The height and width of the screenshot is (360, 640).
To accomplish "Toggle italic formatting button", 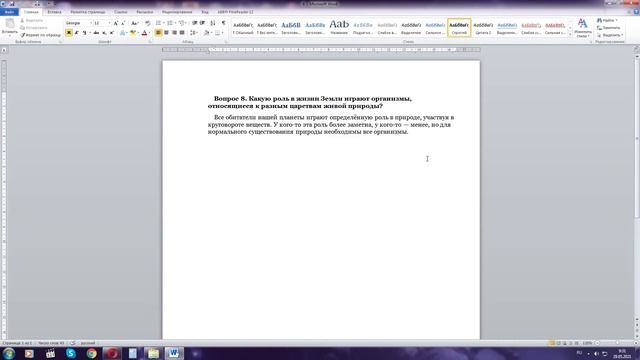I will click(76, 33).
